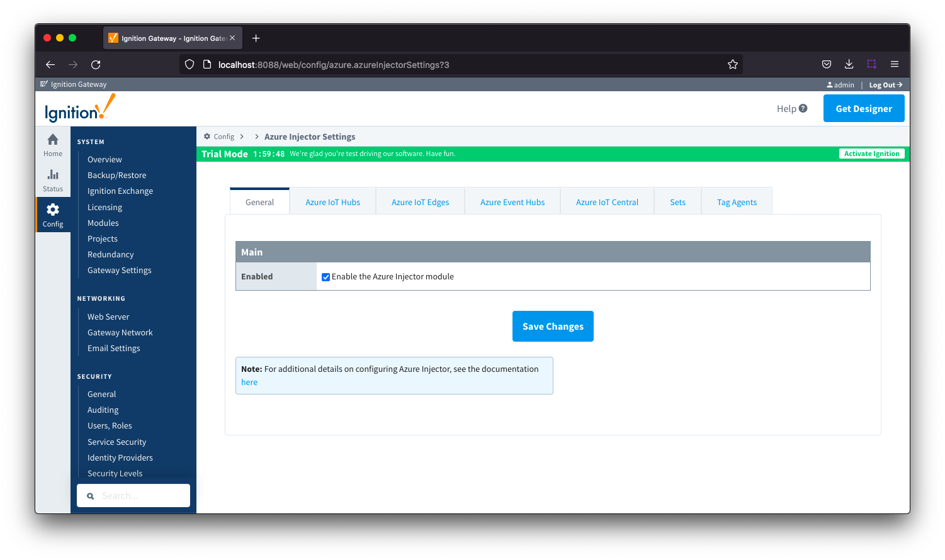Click the Home icon in sidebar
The height and width of the screenshot is (560, 945).
pyautogui.click(x=53, y=140)
